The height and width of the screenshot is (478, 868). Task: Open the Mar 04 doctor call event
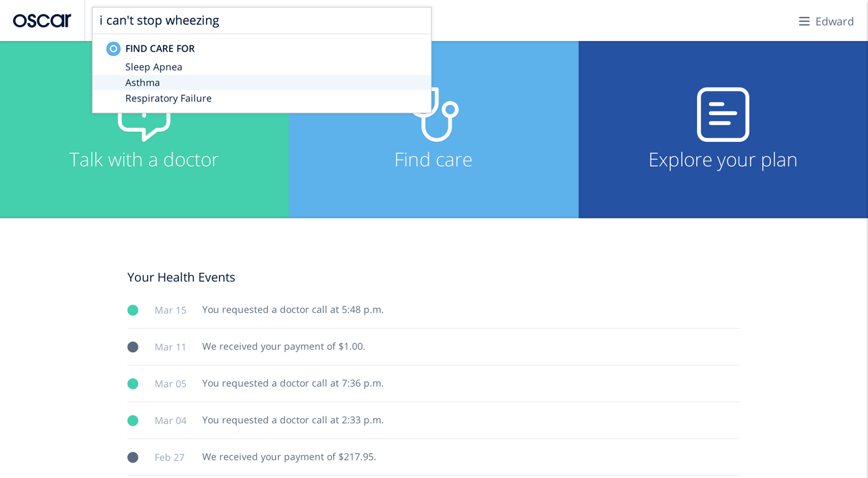point(433,420)
